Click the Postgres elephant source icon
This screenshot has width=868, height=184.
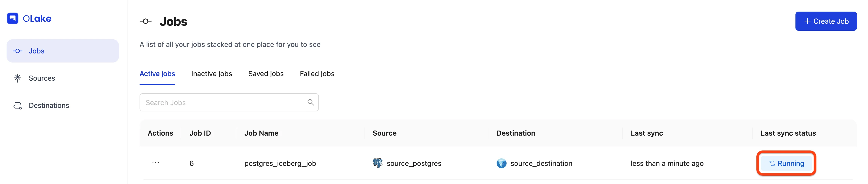(x=377, y=163)
